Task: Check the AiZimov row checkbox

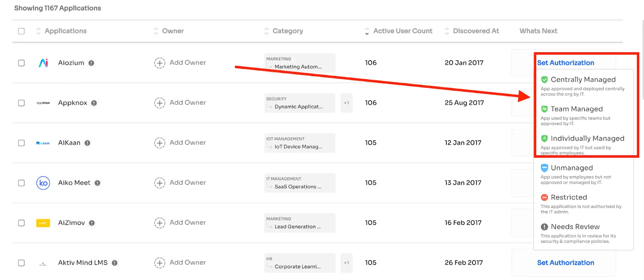Action: point(21,223)
